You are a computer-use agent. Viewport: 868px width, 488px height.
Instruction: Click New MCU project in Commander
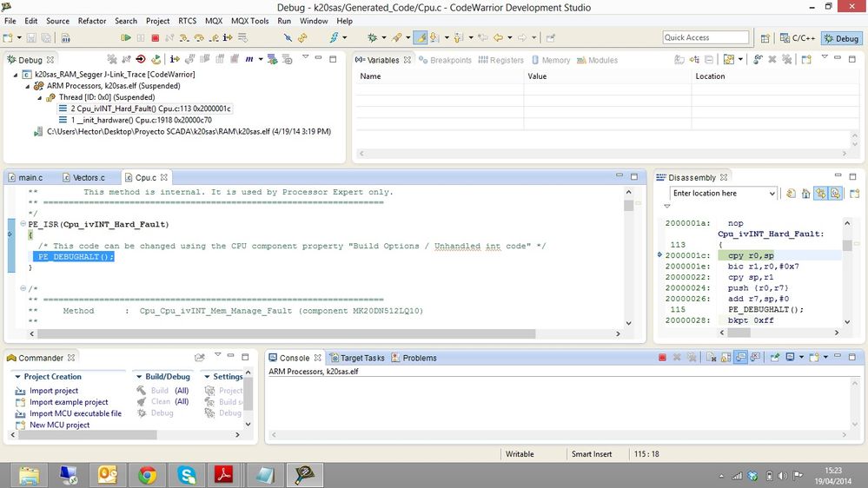pos(59,425)
